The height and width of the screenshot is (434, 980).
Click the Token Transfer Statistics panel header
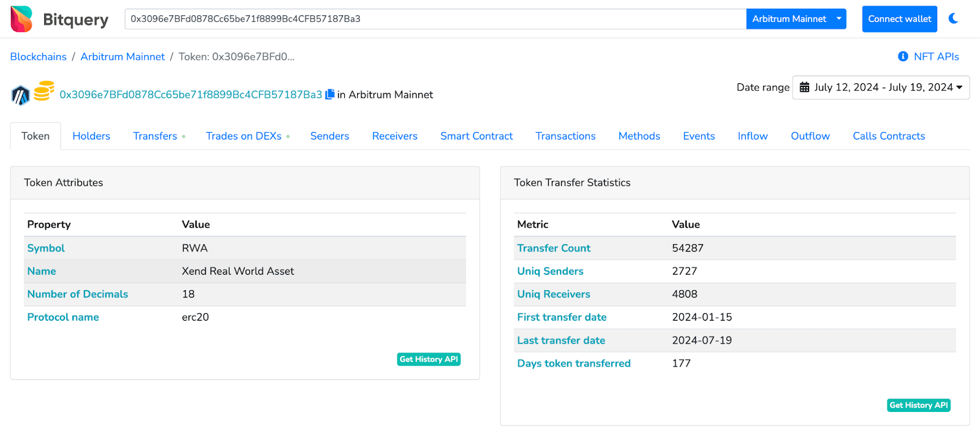(735, 182)
